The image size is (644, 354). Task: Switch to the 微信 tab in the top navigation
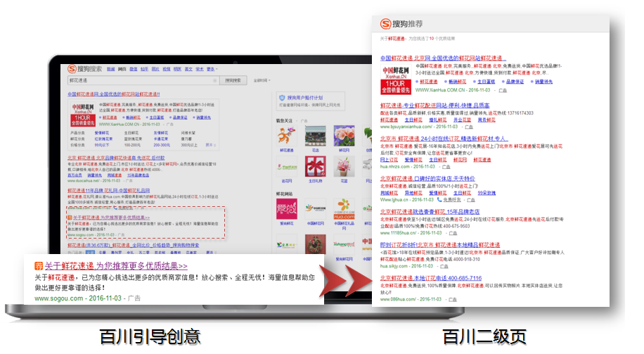pos(133,69)
